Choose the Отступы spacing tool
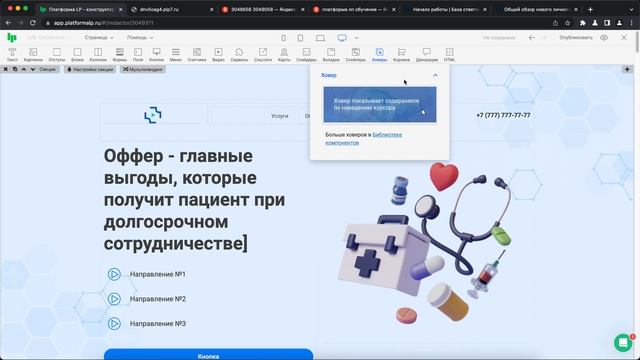640x360 pixels. pos(57,54)
